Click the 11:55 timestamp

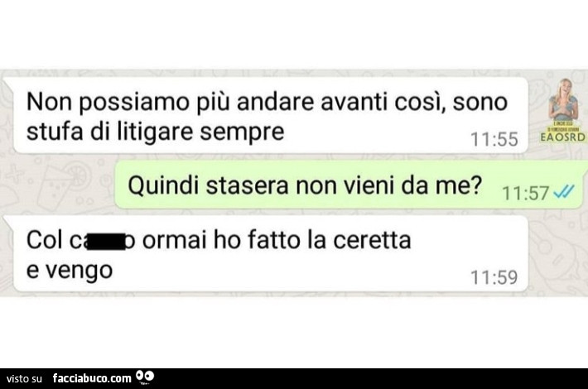pos(494,139)
